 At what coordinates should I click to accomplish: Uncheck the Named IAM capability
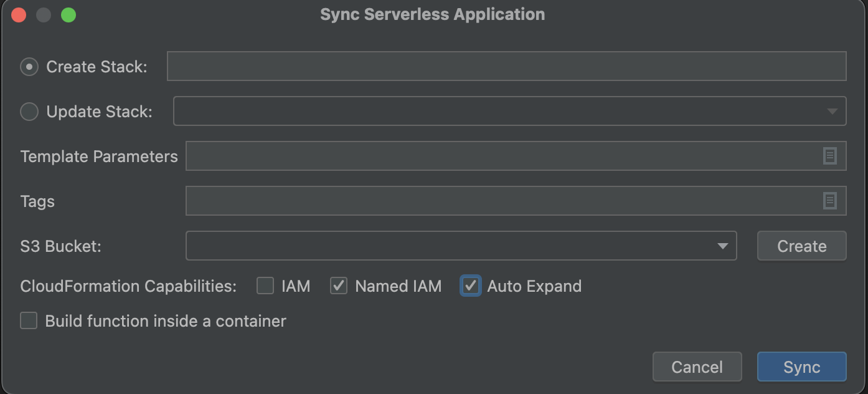point(339,286)
